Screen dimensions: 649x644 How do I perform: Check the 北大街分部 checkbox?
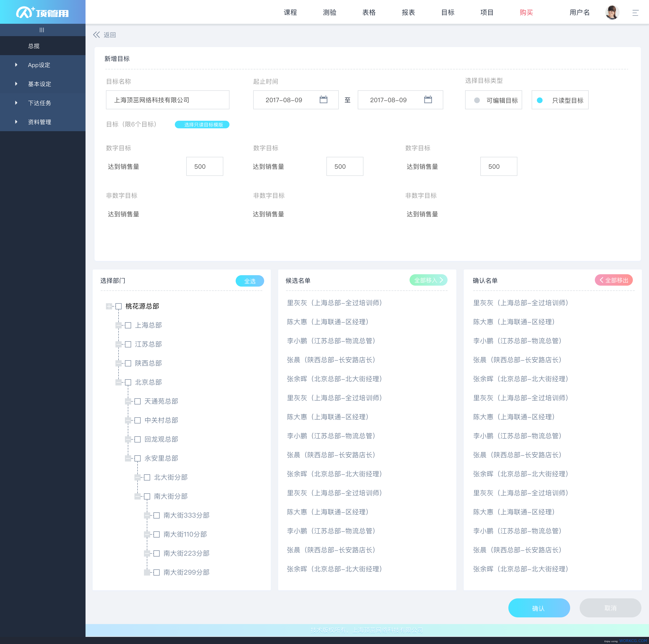pos(147,477)
